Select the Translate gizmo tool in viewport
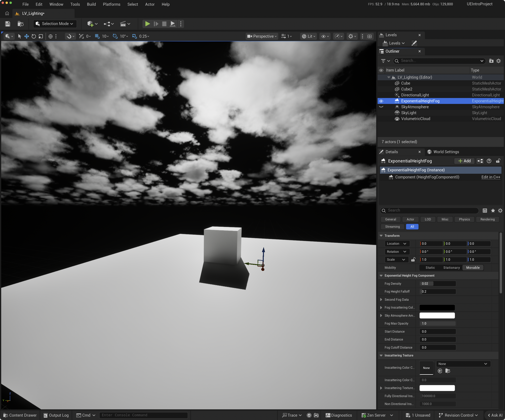This screenshot has width=505, height=420. tap(27, 36)
